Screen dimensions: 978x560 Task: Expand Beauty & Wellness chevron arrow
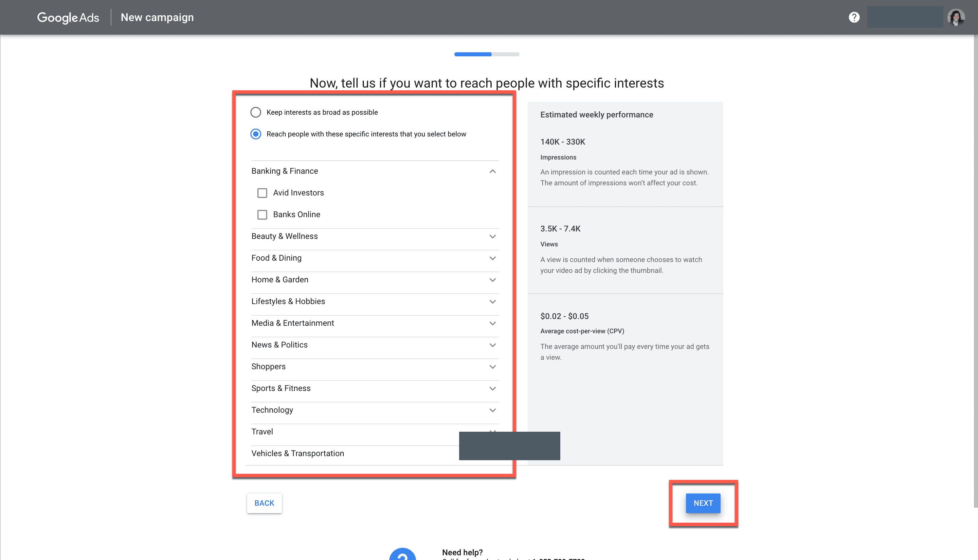pyautogui.click(x=492, y=236)
